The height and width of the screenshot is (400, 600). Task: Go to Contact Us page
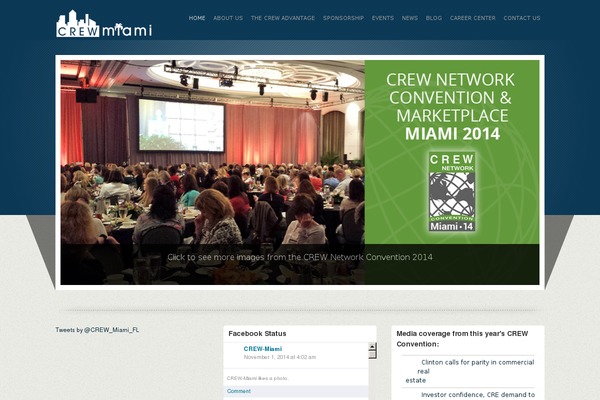(522, 18)
